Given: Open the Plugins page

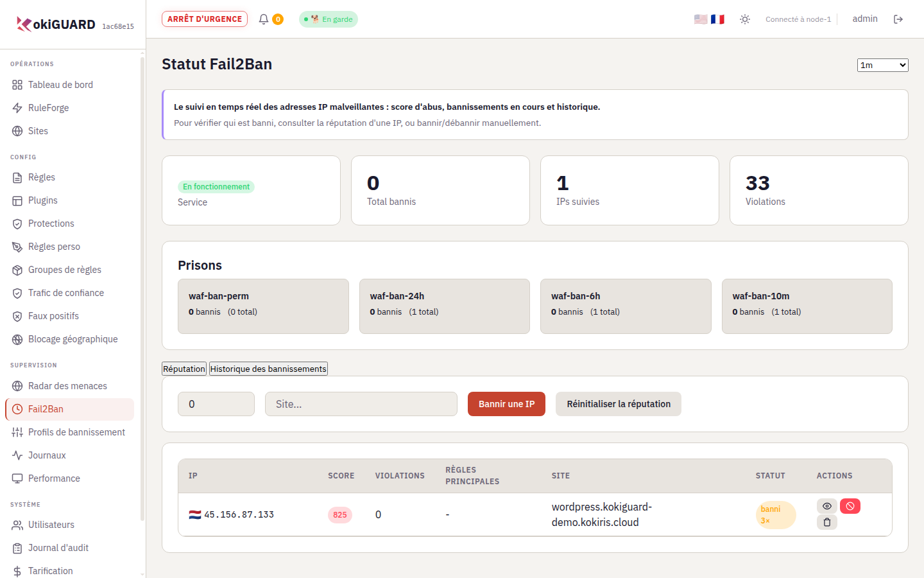Looking at the screenshot, I should tap(69, 200).
